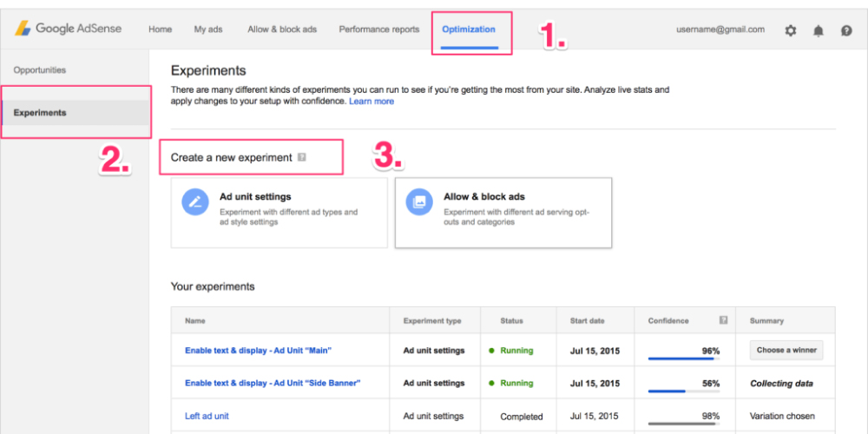868x434 pixels.
Task: Click the username@gmail.com account label
Action: 720,30
